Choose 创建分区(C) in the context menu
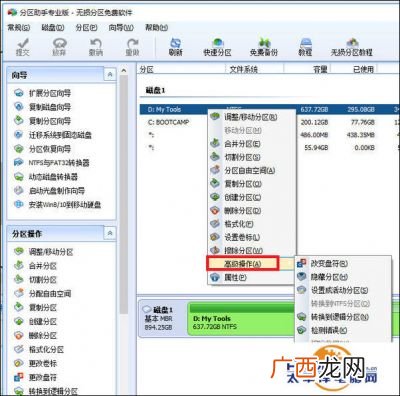The height and width of the screenshot is (396, 400). (252, 197)
